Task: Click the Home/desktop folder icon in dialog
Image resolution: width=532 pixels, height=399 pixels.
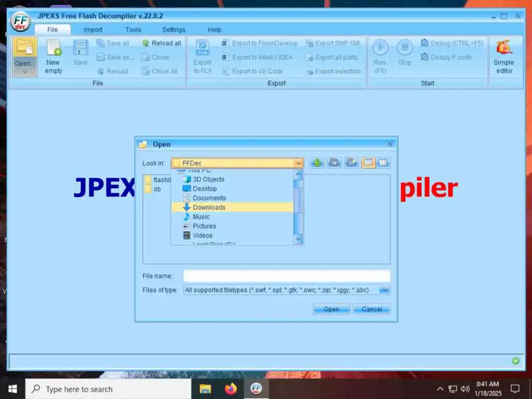Action: pos(334,163)
